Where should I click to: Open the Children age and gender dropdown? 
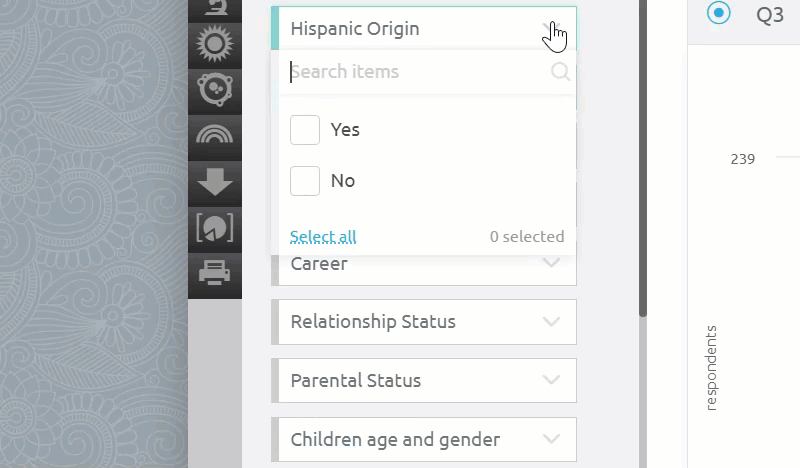click(x=424, y=439)
